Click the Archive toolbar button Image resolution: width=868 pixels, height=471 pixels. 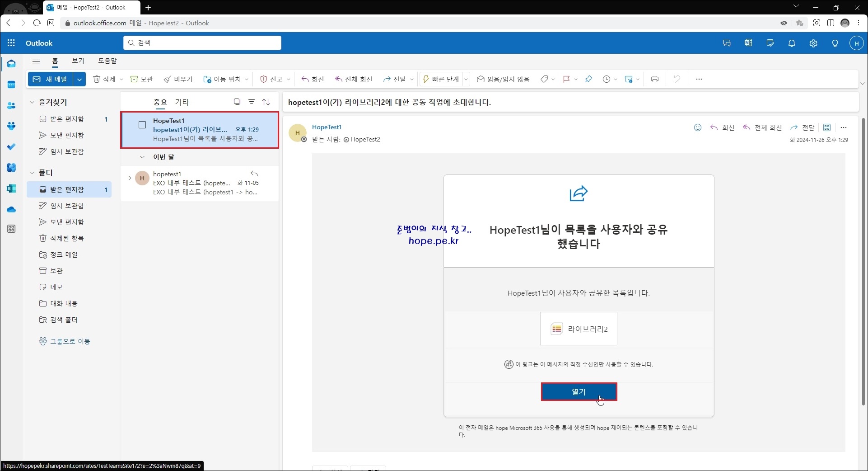click(x=142, y=79)
